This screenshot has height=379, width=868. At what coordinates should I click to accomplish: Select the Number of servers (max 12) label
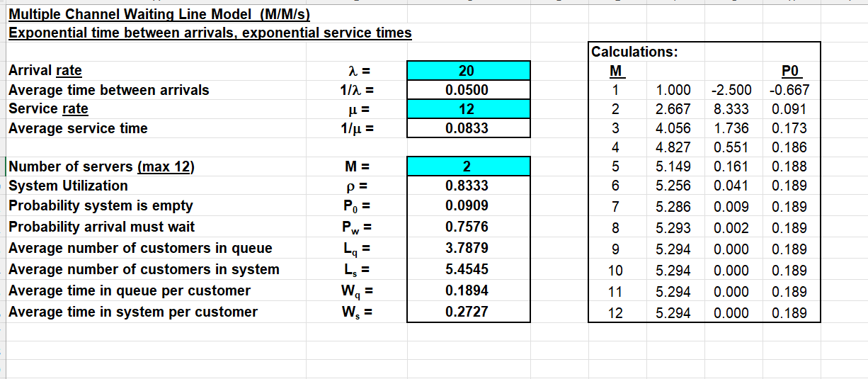(x=101, y=166)
